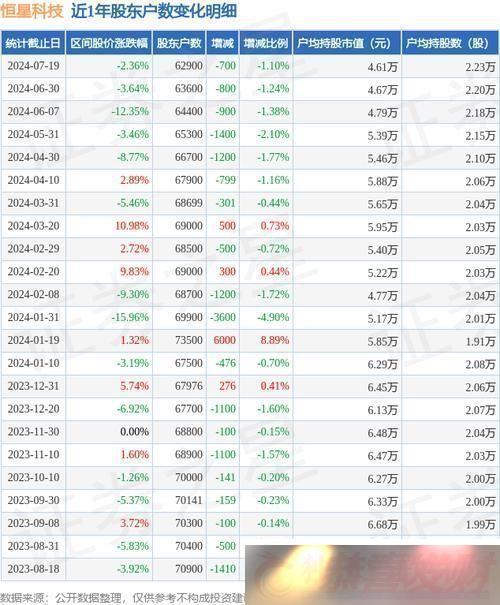Select the 2024-07-19 date cell
The height and width of the screenshot is (605, 500).
tap(34, 66)
